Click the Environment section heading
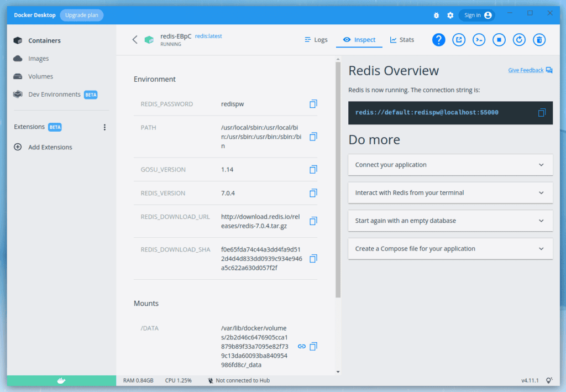 point(155,79)
